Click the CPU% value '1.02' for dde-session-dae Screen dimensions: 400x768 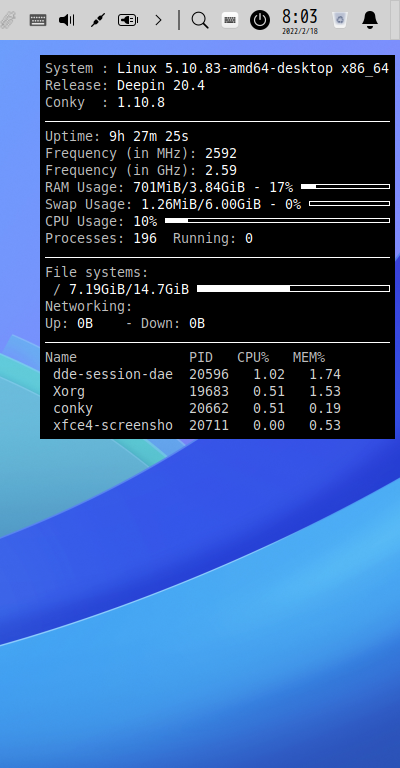(269, 375)
